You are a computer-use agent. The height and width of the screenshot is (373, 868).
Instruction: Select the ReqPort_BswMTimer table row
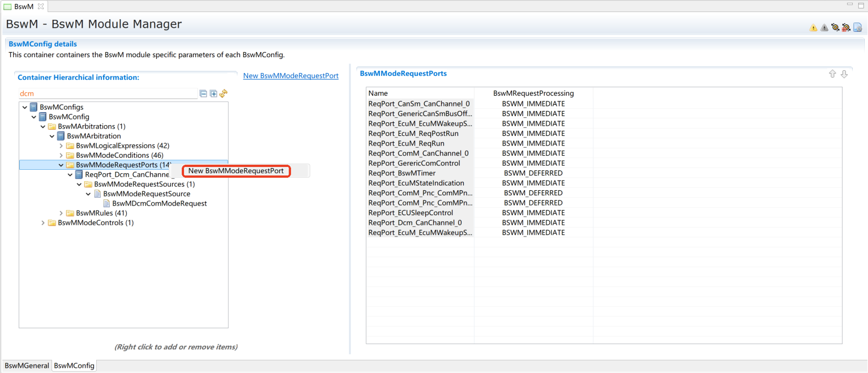tap(419, 173)
